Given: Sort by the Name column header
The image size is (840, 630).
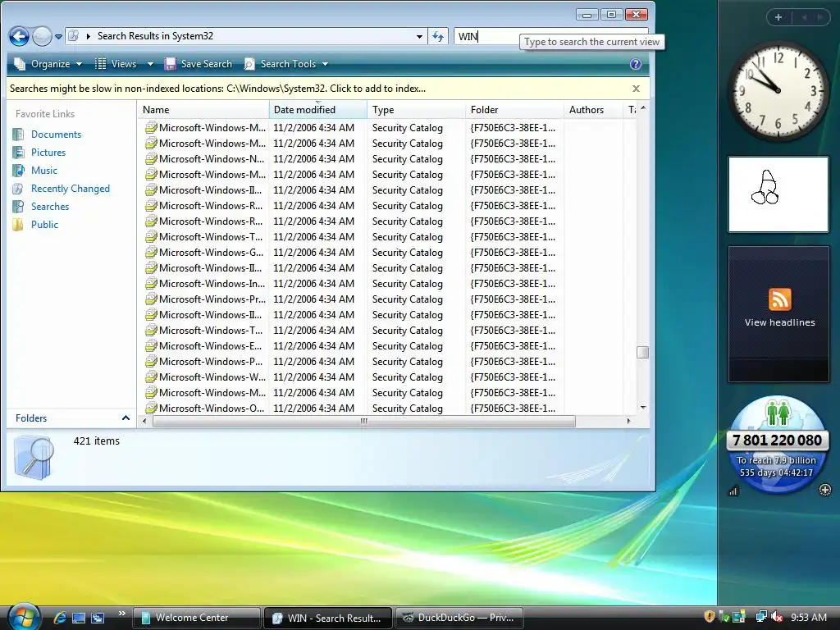Looking at the screenshot, I should pyautogui.click(x=203, y=109).
